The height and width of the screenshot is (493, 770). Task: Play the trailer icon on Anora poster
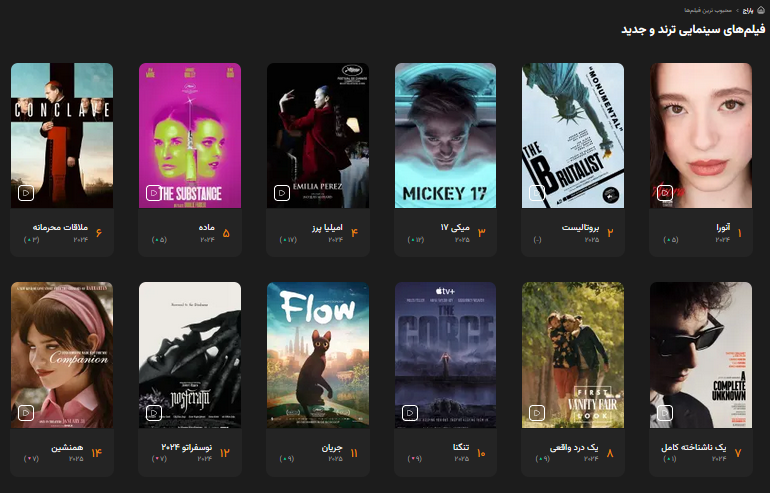(x=665, y=193)
